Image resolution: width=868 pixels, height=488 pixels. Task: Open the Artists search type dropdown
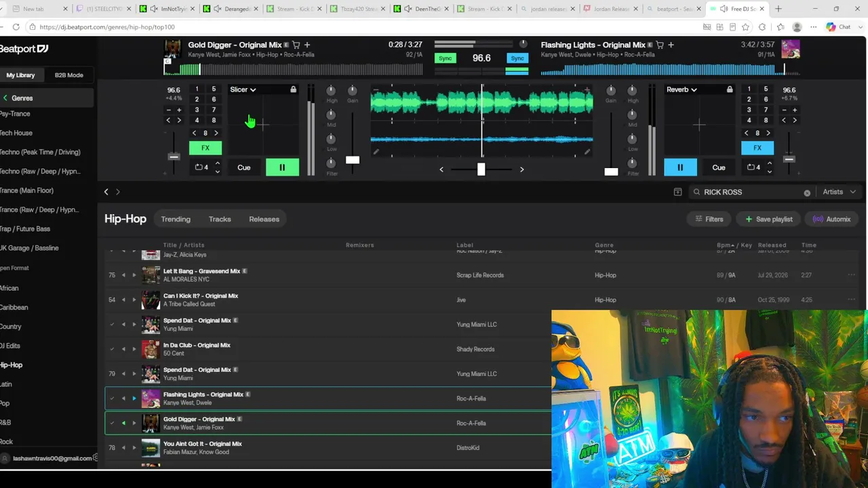[840, 192]
